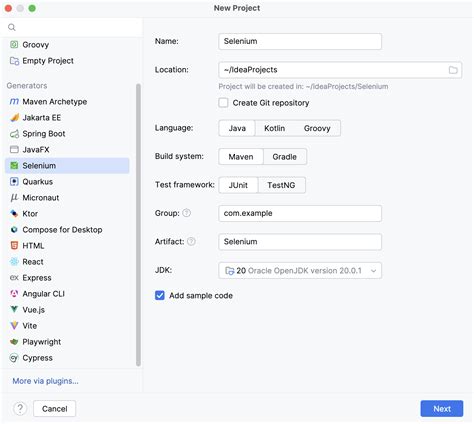Select Angular CLI in generators list
Screen dimensions: 474x424
67,294
